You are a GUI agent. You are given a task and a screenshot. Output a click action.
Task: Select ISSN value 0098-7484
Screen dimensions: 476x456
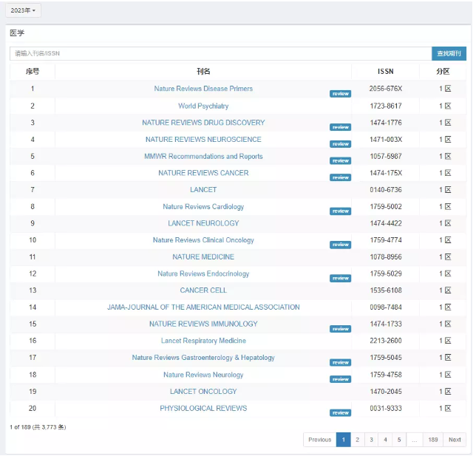[386, 307]
